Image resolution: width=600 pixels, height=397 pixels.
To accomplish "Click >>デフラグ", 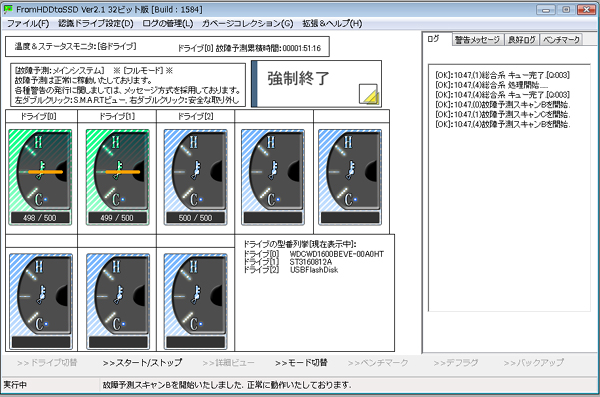I will (456, 363).
